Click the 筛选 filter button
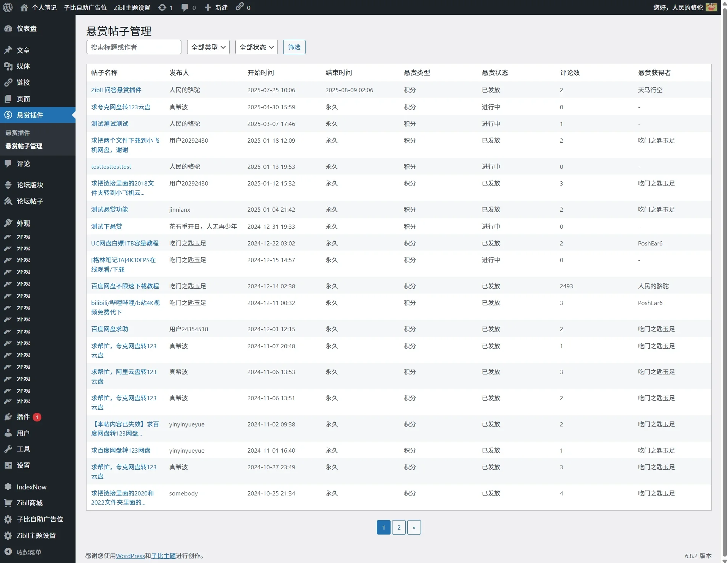This screenshot has height=563, width=728. click(294, 47)
